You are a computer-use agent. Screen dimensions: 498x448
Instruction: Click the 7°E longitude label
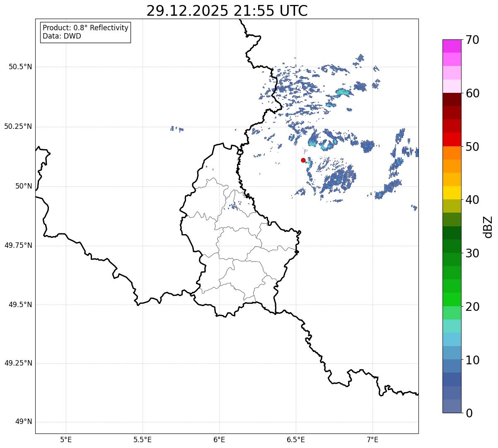point(372,439)
